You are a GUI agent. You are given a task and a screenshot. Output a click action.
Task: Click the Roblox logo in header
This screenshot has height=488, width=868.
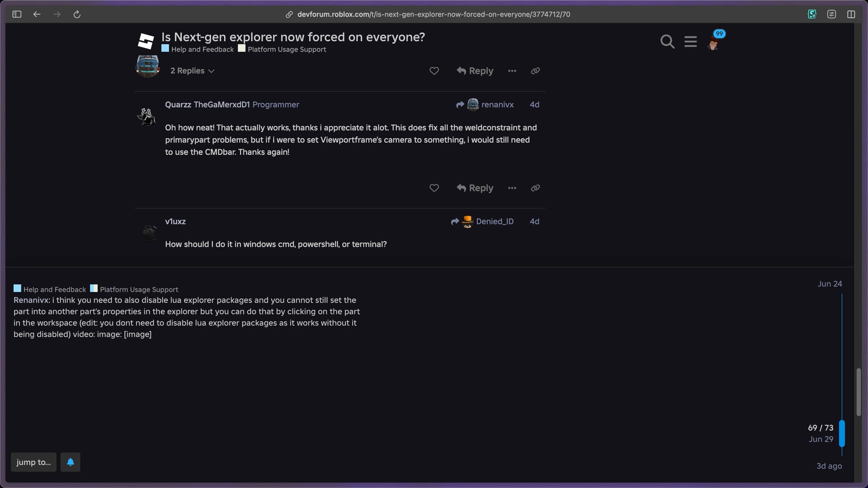(x=146, y=41)
